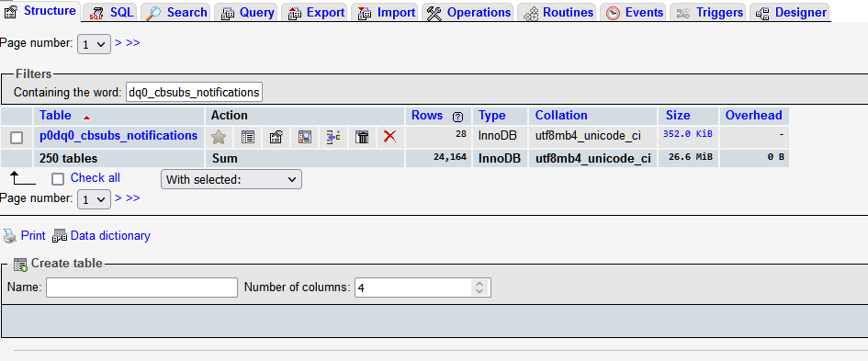
Task: Empty p0dq0_cbsubs_notifications using trash icon
Action: click(x=362, y=137)
